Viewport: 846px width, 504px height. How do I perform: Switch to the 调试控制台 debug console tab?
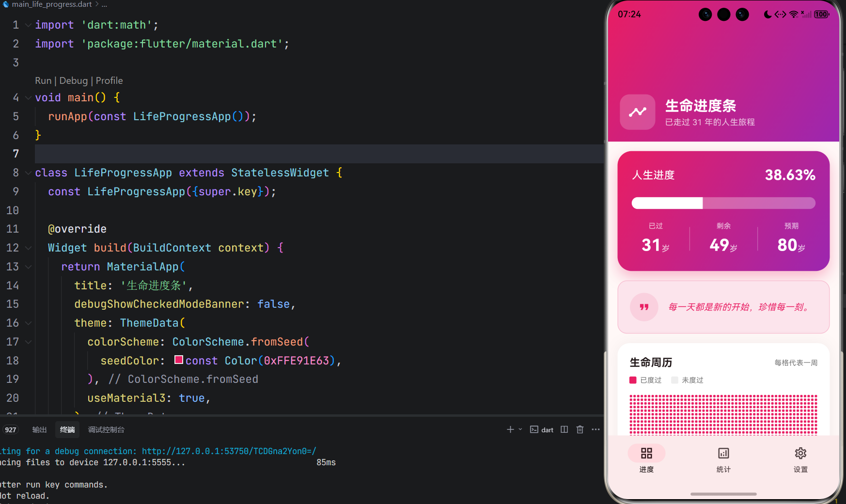tap(106, 430)
